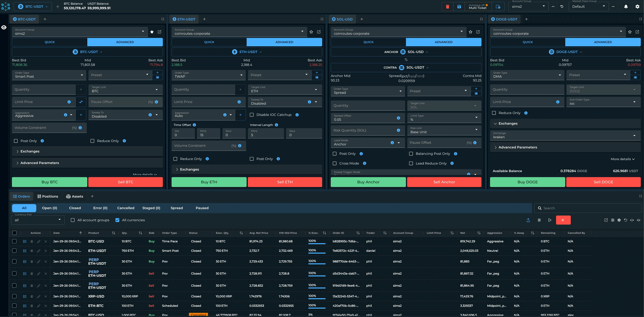Viewport: 644px width, 317px height.
Task: Click the red trash delete icon in top bar
Action: coord(448,7)
